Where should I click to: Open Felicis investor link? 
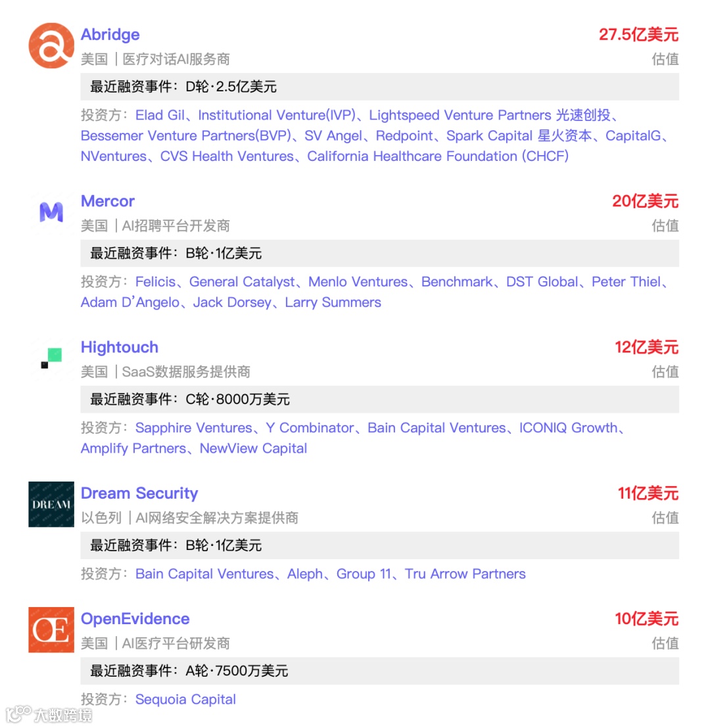[156, 282]
